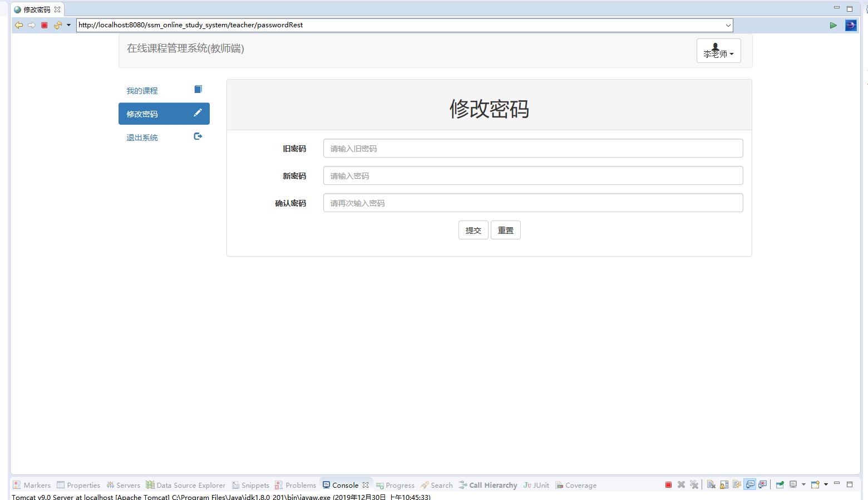Click the logout icon beside 退出系统
This screenshot has width=868, height=500.
198,136
